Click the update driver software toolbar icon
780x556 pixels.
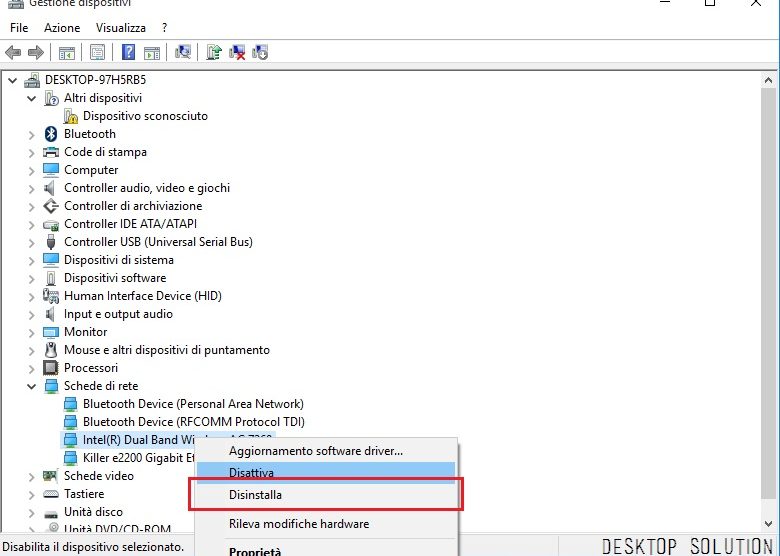[x=214, y=52]
